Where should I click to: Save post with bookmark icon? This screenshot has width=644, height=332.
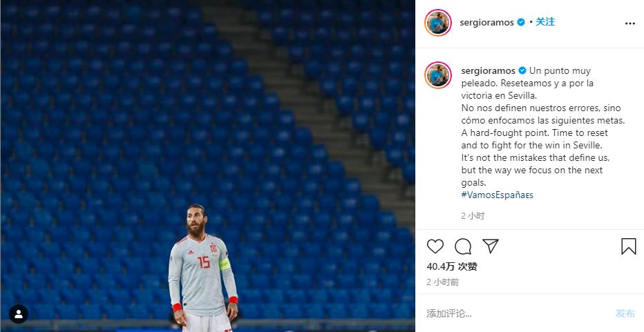[x=628, y=246]
